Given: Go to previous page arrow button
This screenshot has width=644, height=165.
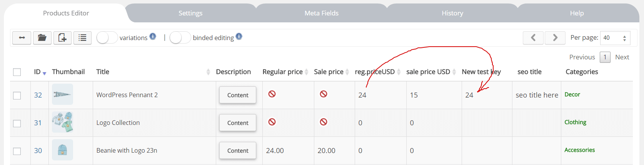Looking at the screenshot, I should point(533,38).
